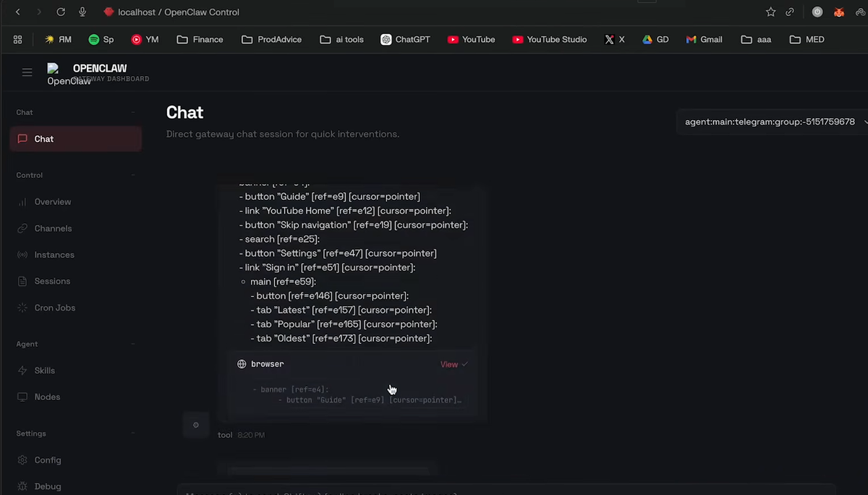Open the round gray profile icon
Screen dimensions: 868x495
pos(817,12)
